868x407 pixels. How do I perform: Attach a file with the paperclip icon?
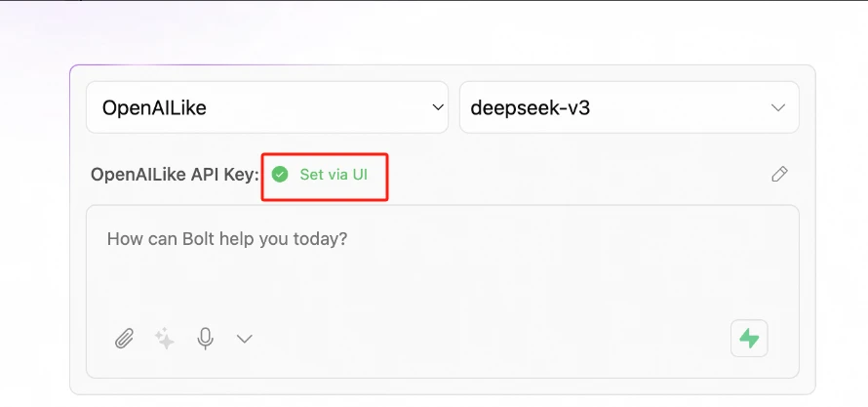pyautogui.click(x=124, y=339)
